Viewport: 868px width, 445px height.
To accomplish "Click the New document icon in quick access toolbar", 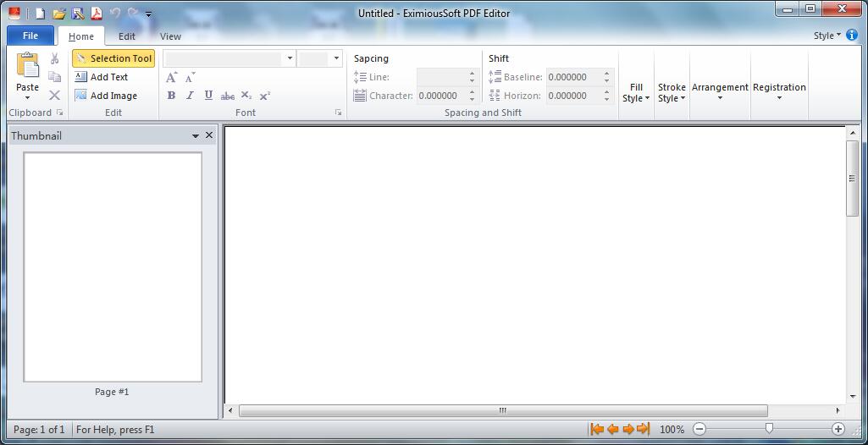I will click(39, 14).
